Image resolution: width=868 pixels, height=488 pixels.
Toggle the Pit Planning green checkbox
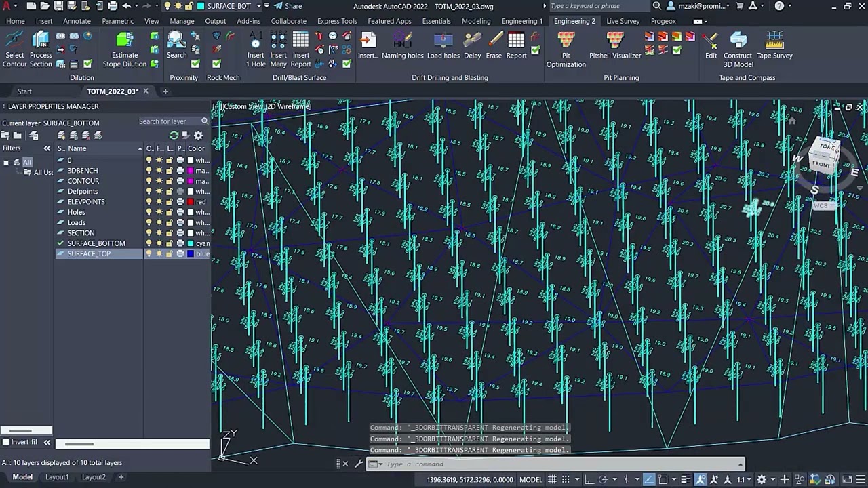pyautogui.click(x=676, y=50)
